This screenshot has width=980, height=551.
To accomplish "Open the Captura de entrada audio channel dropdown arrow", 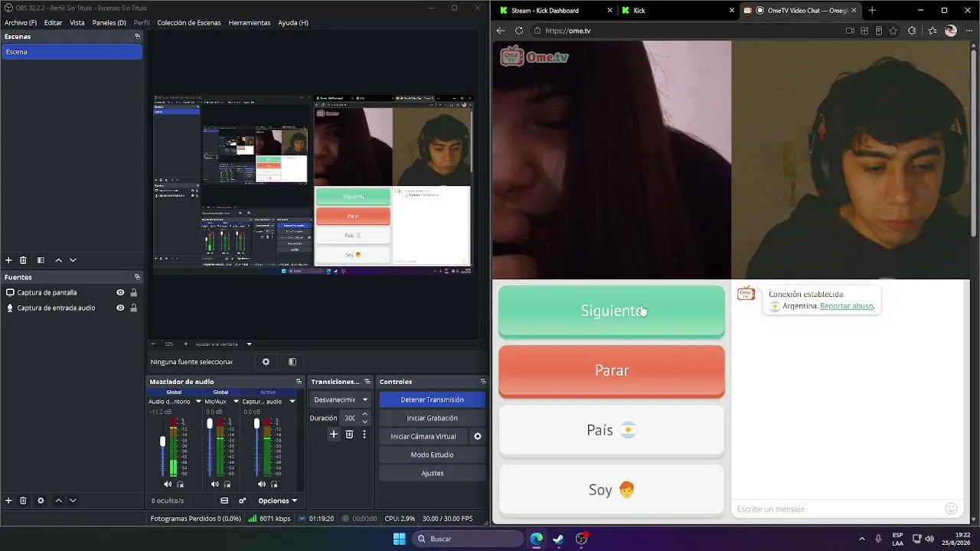I will 292,401.
